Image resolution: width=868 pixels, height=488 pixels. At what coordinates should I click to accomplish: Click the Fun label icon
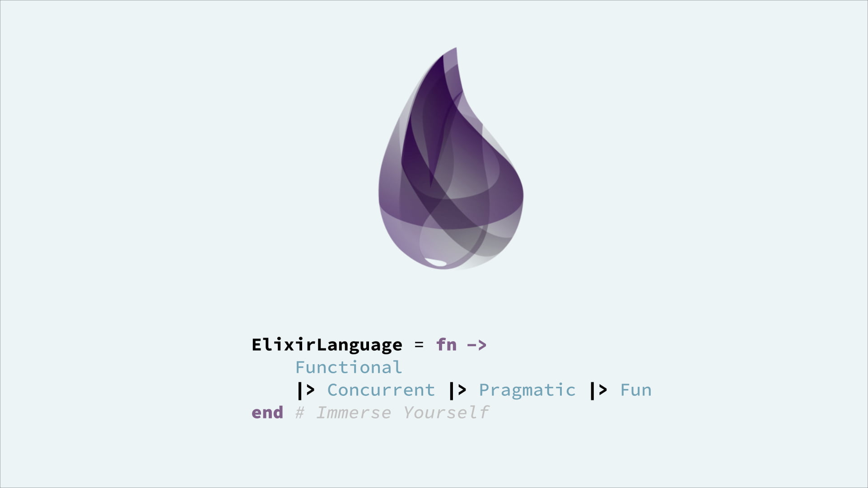coord(635,389)
